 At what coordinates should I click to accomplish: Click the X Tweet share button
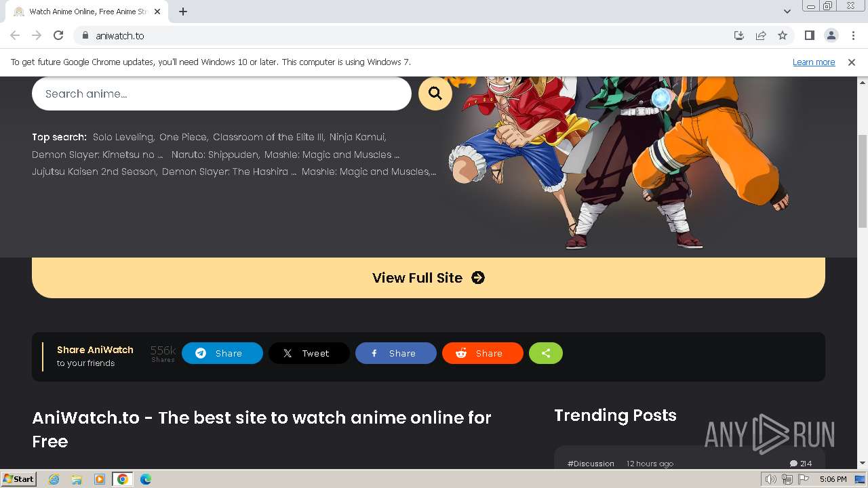coord(309,353)
